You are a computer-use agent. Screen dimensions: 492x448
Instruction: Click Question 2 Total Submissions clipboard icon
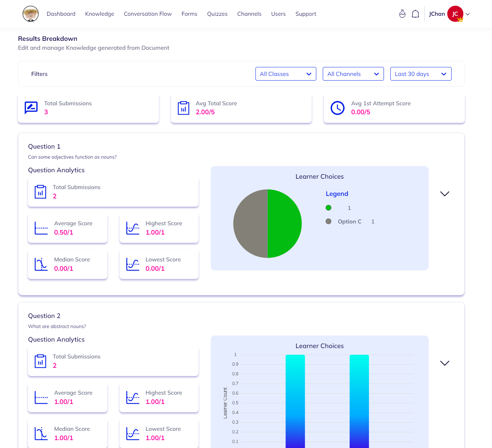[x=40, y=361]
